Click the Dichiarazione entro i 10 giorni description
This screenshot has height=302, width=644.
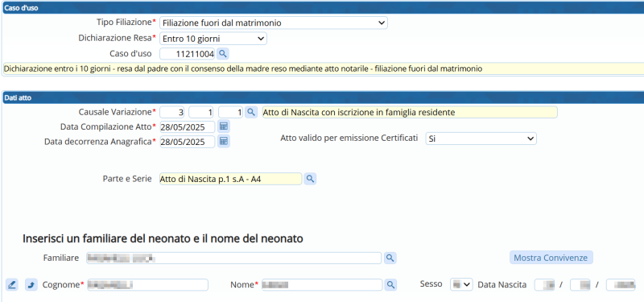(323, 69)
